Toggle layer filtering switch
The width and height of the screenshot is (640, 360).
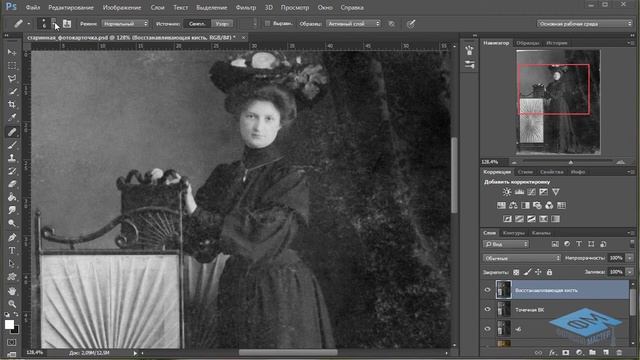[x=632, y=244]
